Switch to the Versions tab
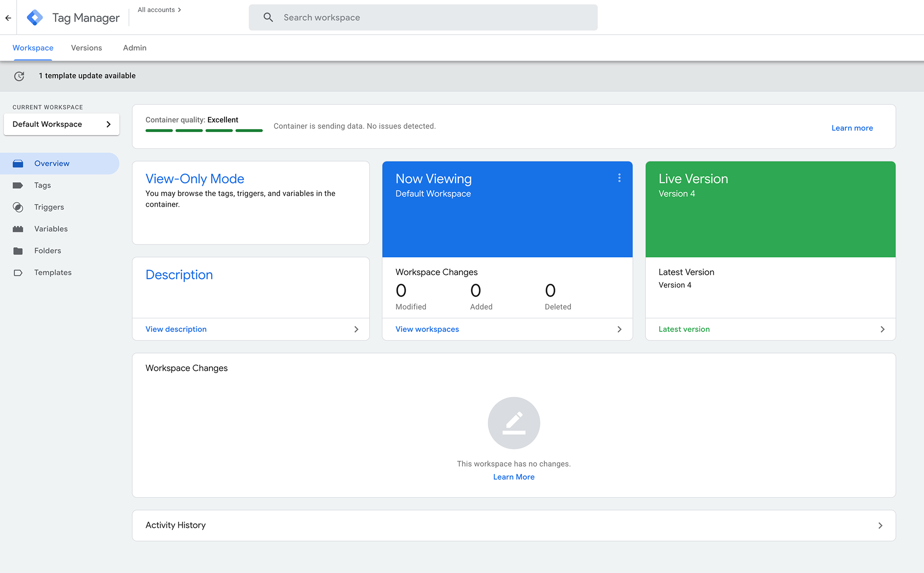924x573 pixels. pyautogui.click(x=86, y=48)
